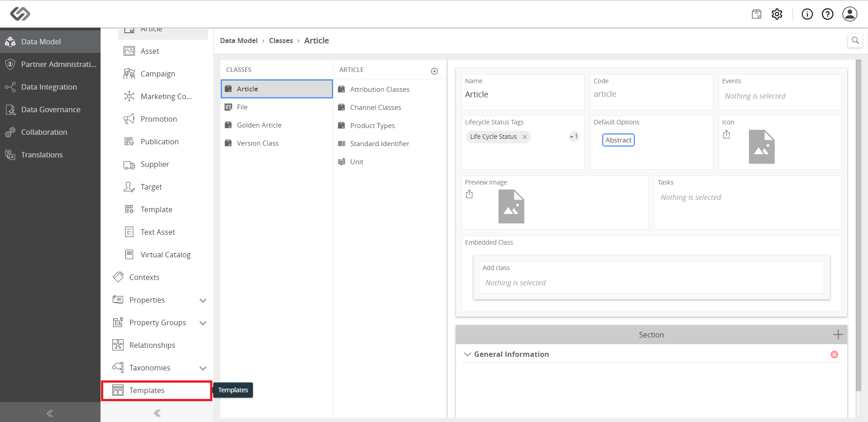Edit the Name field Article
Image resolution: width=868 pixels, height=422 pixels.
click(x=523, y=95)
